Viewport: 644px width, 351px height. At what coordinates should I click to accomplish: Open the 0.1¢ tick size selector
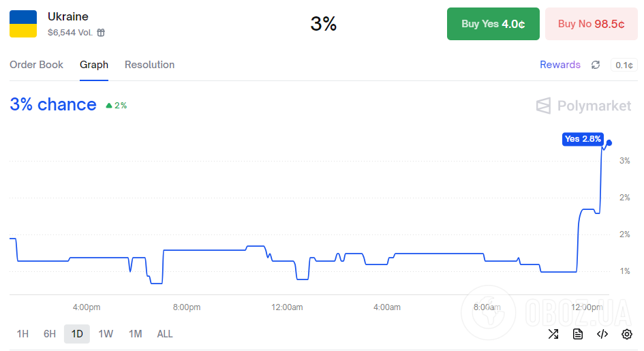click(x=624, y=65)
